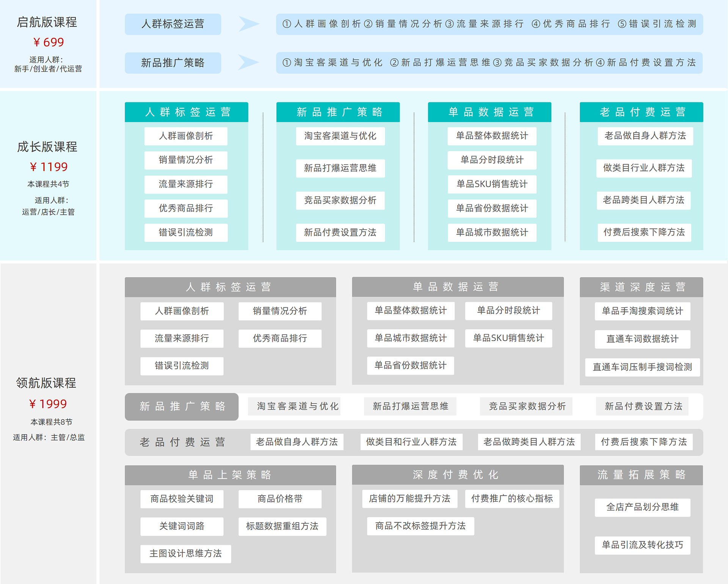Click 商品校验关键词 item
Screen dimensions: 728x584
click(x=182, y=499)
